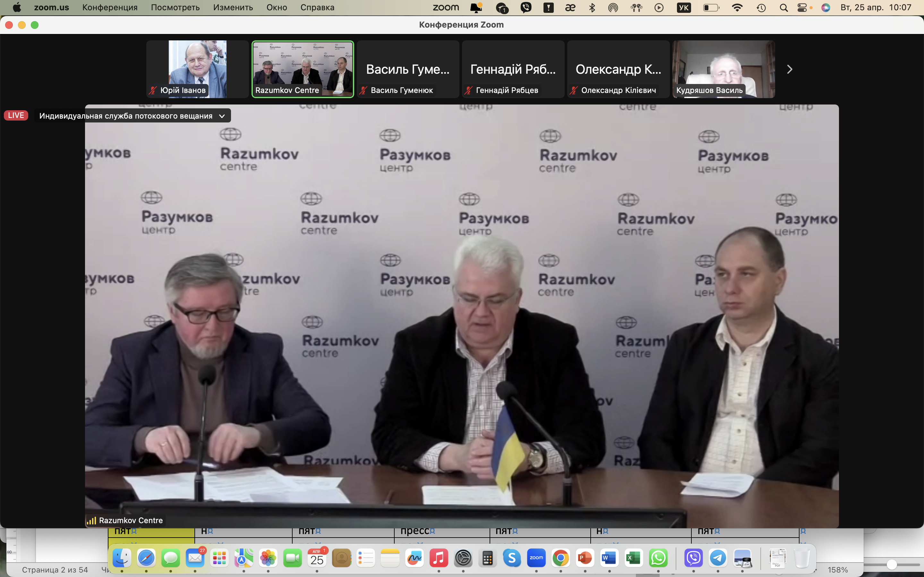Open the УК input language switcher
The height and width of the screenshot is (577, 924).
(683, 8)
